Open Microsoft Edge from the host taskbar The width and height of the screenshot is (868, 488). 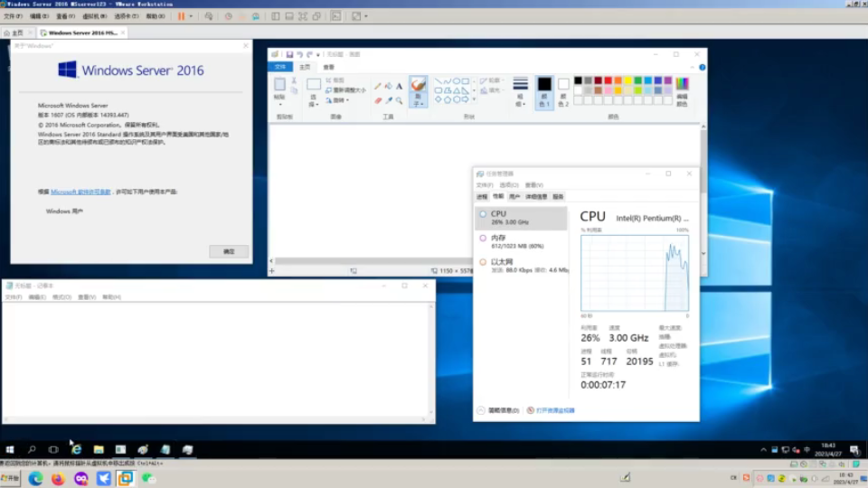(36, 479)
